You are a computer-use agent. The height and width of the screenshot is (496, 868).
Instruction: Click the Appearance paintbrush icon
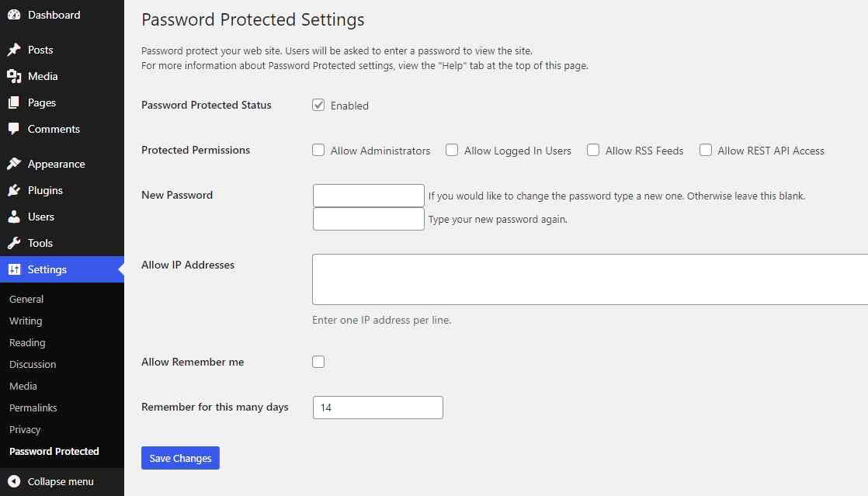tap(14, 164)
